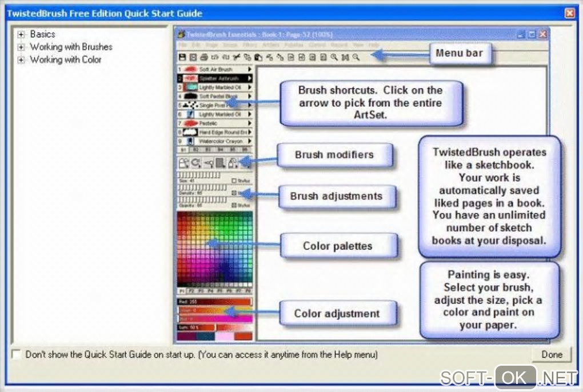Screen dimensions: 583x392
Task: Click the blank canvas of the sketchbook page
Action: 402,205
